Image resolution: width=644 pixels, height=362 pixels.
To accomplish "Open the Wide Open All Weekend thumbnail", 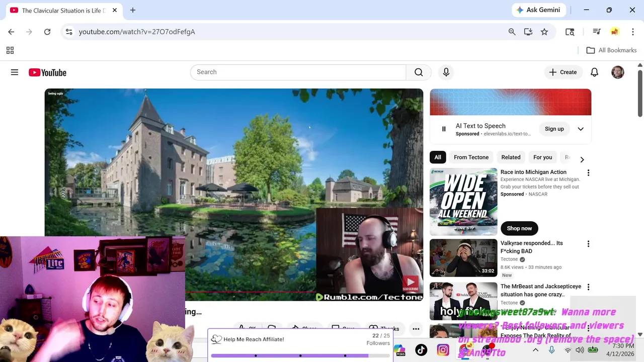I will point(463,202).
